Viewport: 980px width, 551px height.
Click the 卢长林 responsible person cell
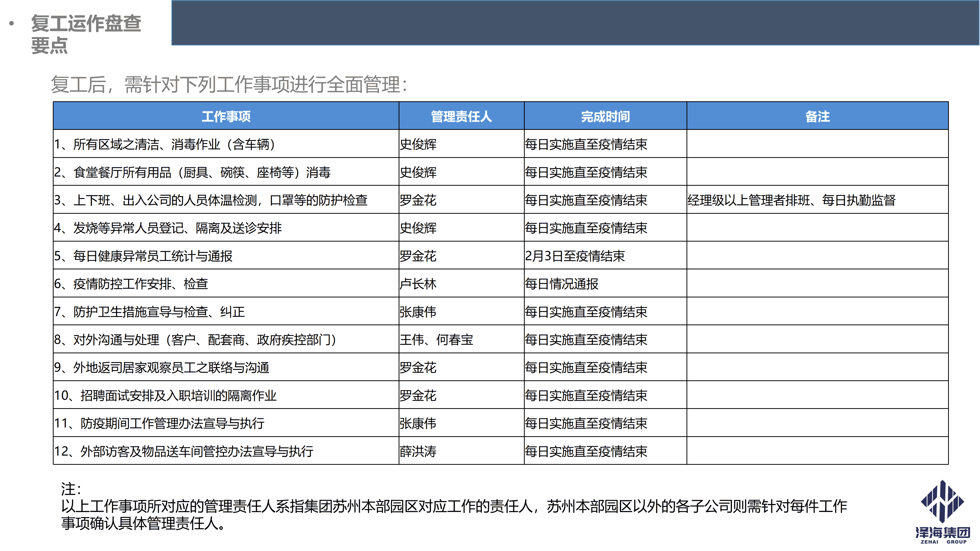coord(418,284)
